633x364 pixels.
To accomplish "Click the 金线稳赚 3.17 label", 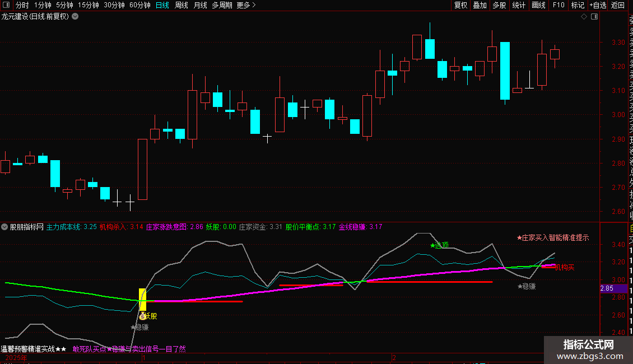I will point(360,227).
